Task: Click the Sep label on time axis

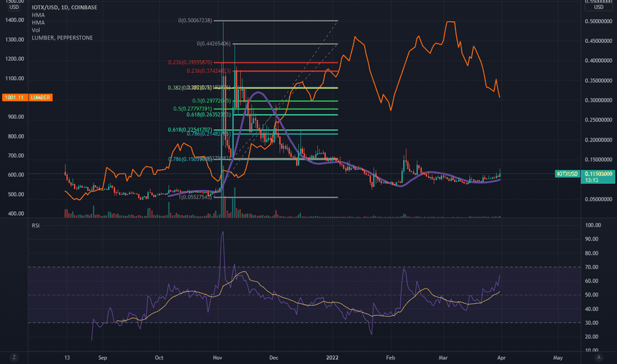Action: (103, 357)
